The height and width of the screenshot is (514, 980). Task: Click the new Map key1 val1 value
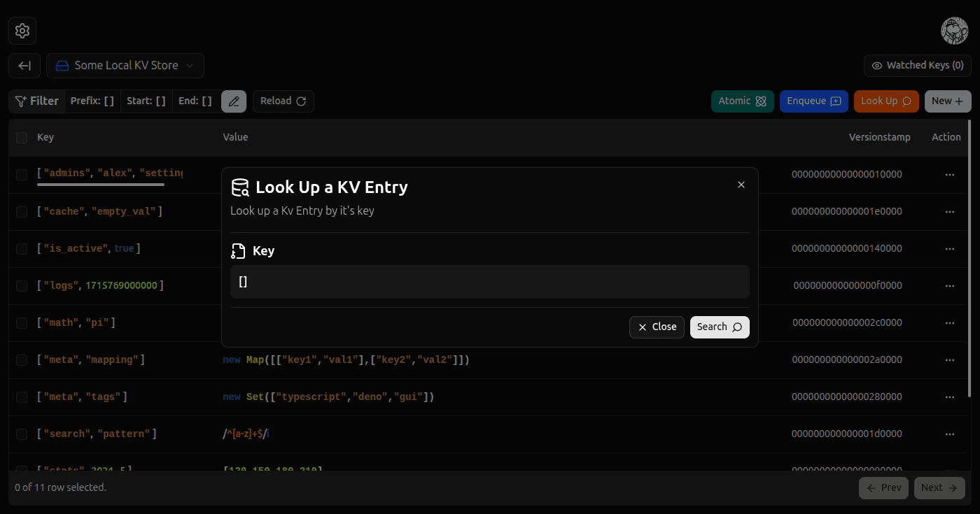coord(346,360)
